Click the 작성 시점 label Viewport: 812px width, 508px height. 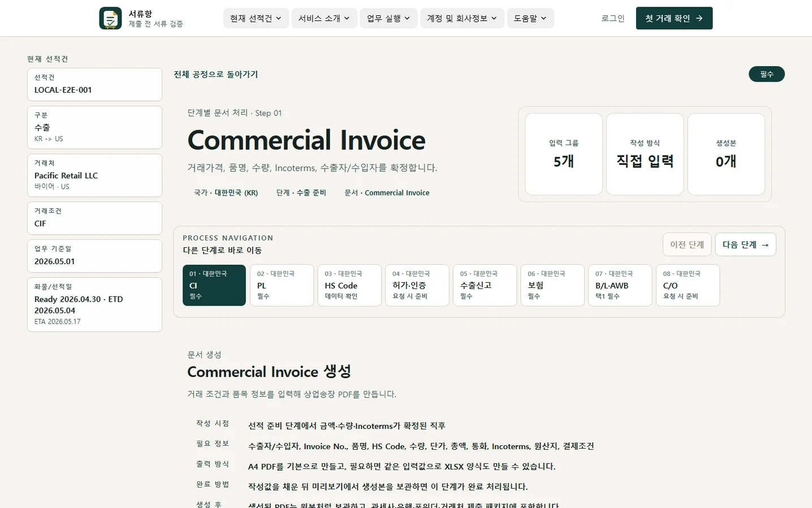tap(213, 423)
